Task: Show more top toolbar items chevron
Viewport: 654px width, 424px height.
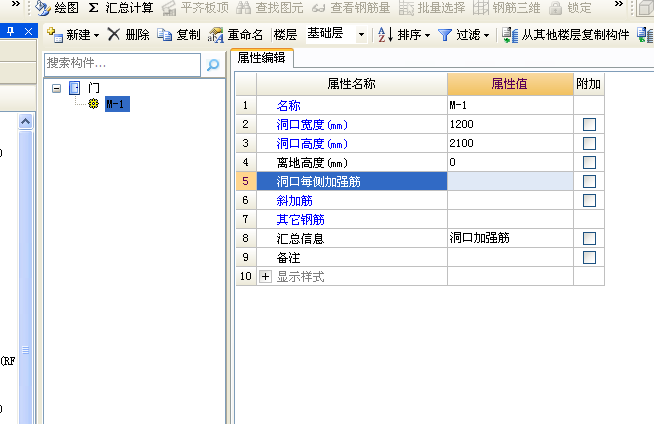Action: [x=619, y=4]
